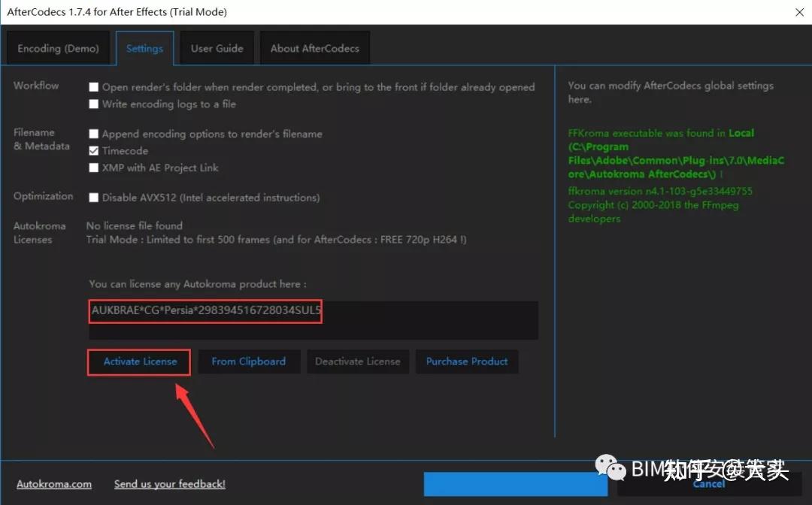Click Deactivate License
This screenshot has height=505, width=812.
(358, 361)
